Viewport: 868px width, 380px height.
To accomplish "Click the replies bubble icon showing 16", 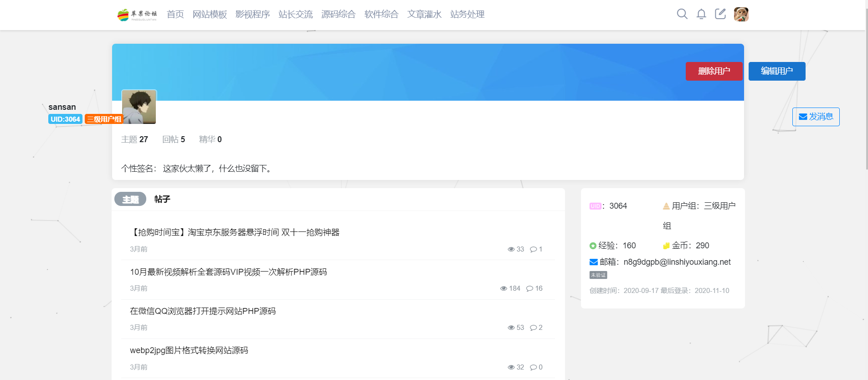I will coord(529,288).
